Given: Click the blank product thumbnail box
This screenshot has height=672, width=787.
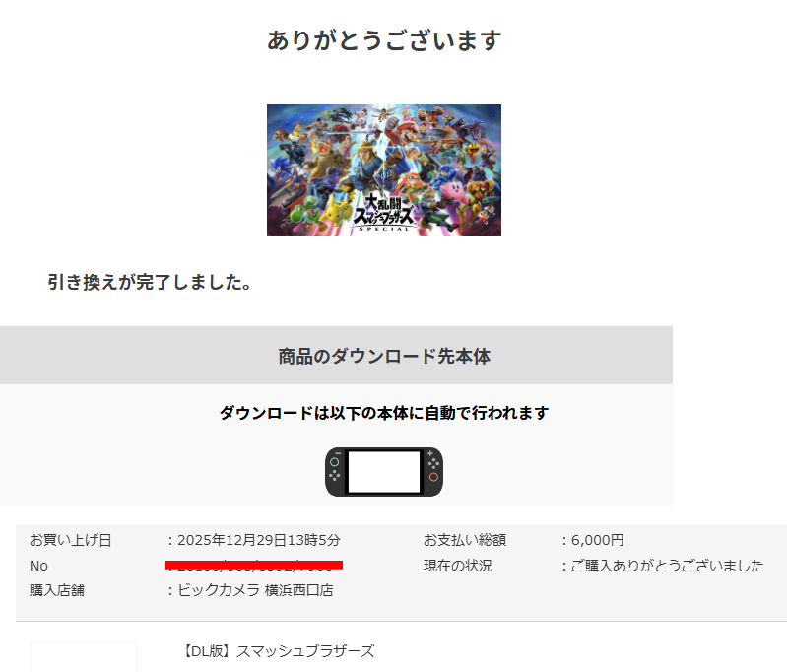Looking at the screenshot, I should pyautogui.click(x=84, y=657).
